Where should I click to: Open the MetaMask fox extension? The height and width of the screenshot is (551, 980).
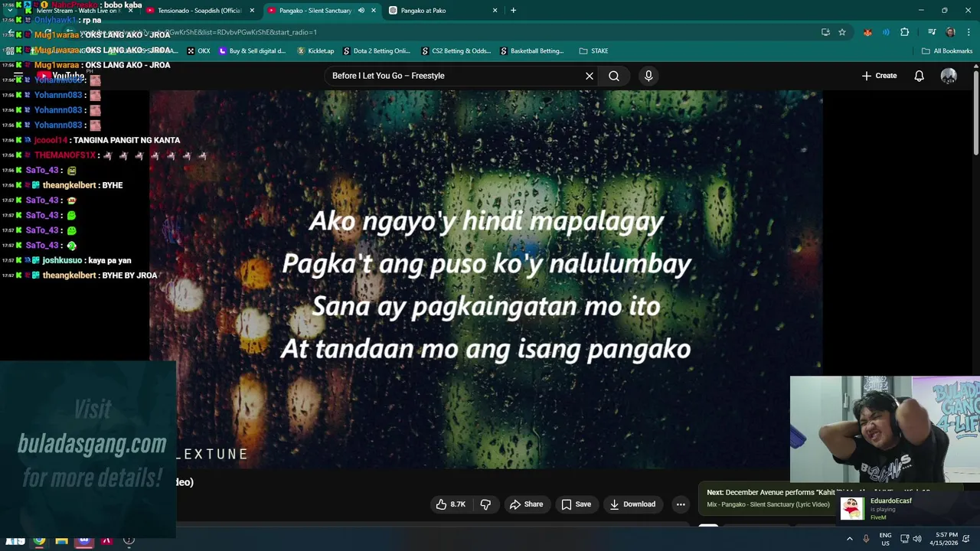(867, 32)
